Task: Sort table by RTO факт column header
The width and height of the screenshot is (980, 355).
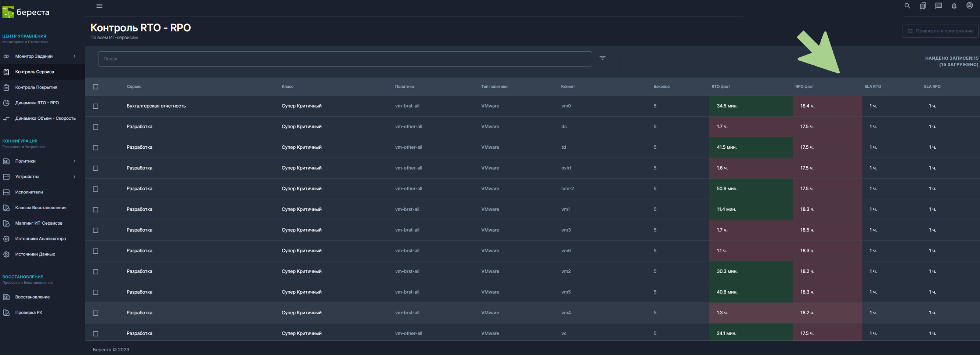Action: pos(721,87)
